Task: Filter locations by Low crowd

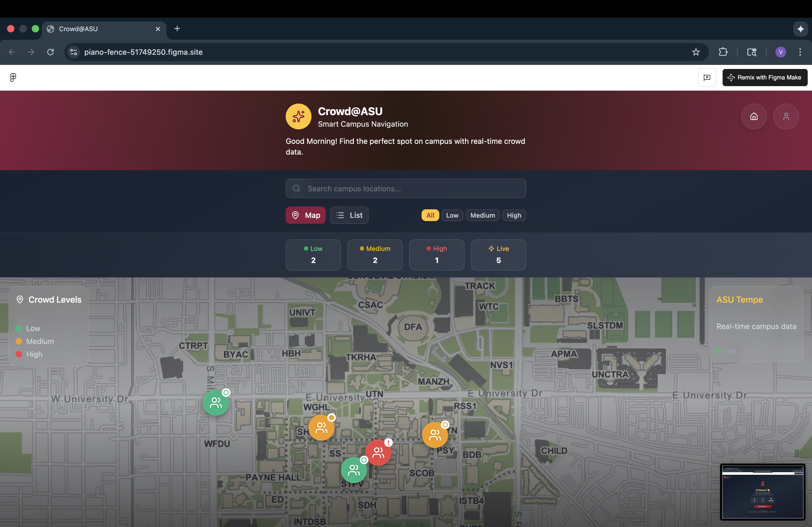Action: coord(452,215)
